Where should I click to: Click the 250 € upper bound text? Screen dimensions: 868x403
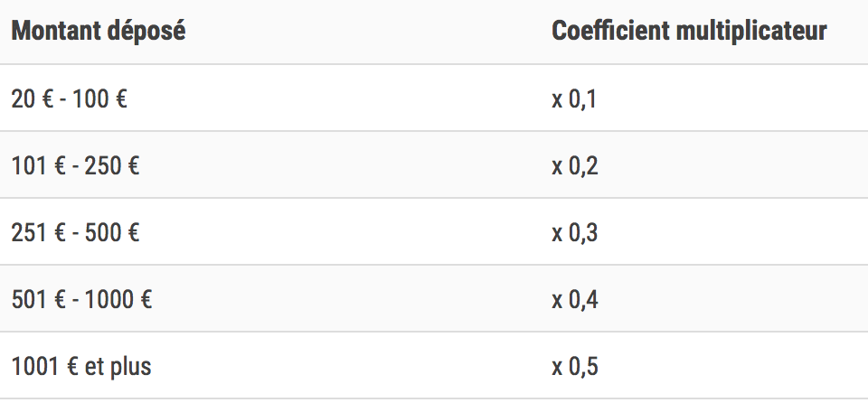pos(112,165)
